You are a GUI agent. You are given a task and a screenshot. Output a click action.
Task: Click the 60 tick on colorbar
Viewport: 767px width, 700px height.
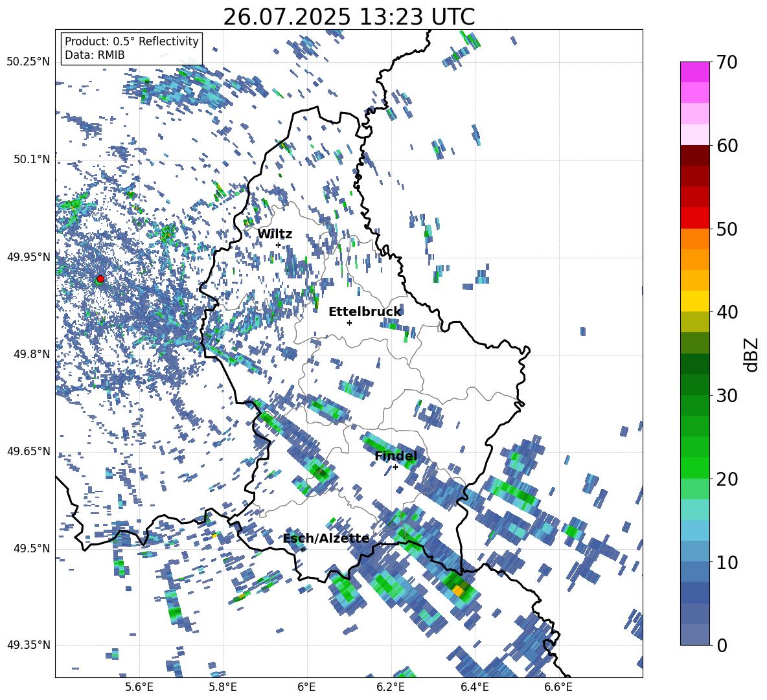(727, 146)
